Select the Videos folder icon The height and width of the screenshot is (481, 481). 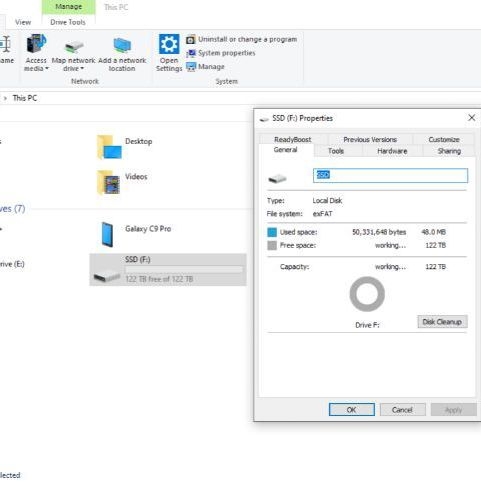point(109,182)
